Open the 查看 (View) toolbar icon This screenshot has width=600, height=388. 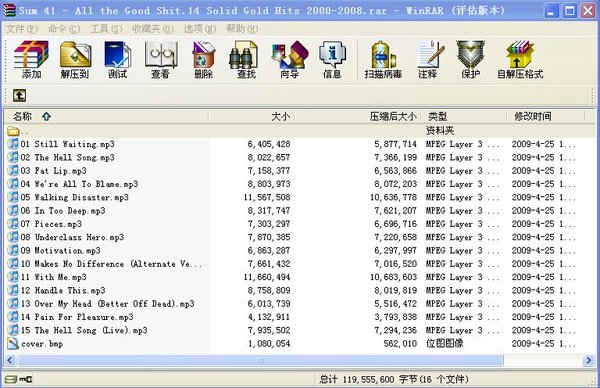160,60
